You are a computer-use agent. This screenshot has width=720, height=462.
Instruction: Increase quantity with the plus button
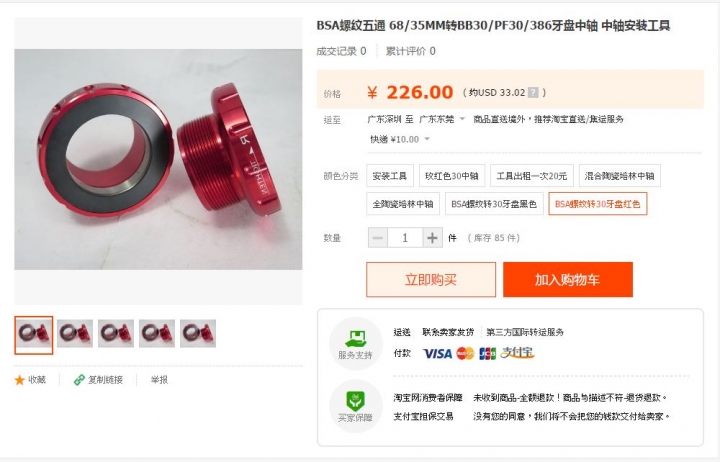(x=432, y=238)
